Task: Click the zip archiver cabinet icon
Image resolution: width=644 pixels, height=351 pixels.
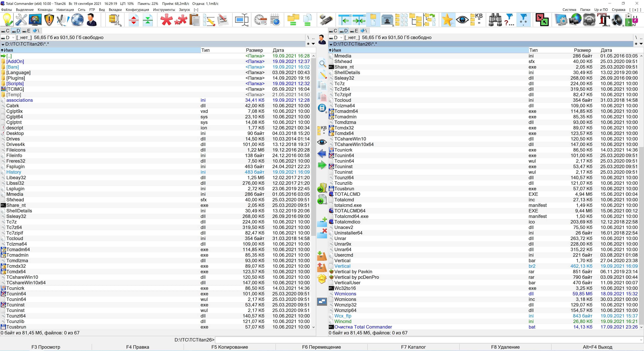Action: click(x=115, y=20)
